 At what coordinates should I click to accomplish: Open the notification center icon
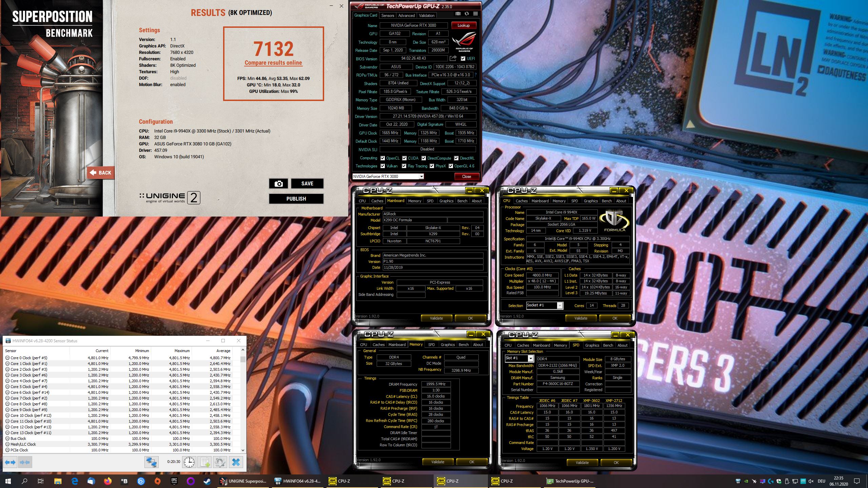(857, 481)
